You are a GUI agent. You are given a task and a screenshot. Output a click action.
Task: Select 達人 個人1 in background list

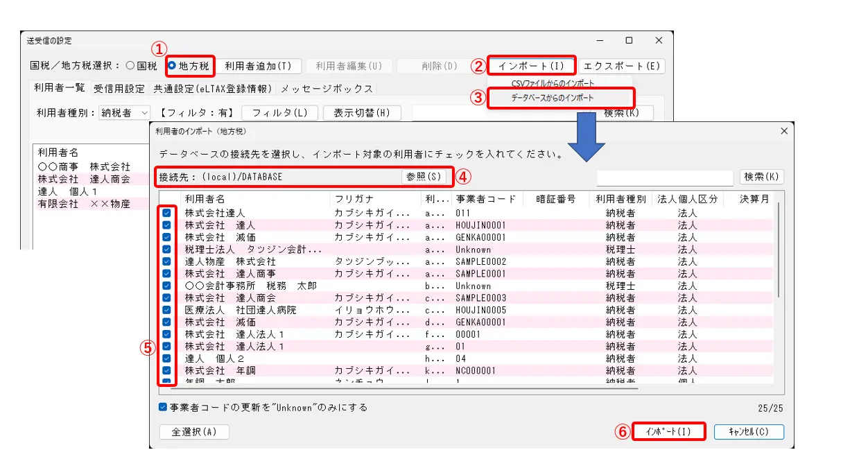pos(67,191)
